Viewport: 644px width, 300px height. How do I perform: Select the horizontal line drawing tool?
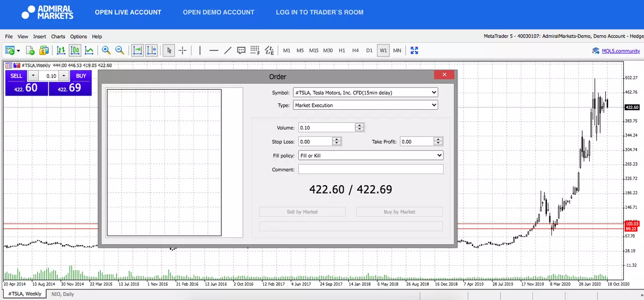tap(214, 50)
